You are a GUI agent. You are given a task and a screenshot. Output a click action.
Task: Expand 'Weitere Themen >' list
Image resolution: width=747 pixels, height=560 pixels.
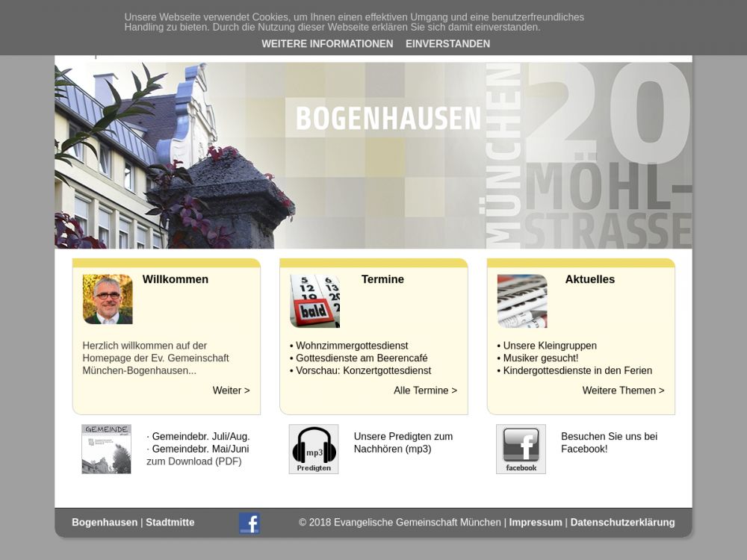coord(623,391)
